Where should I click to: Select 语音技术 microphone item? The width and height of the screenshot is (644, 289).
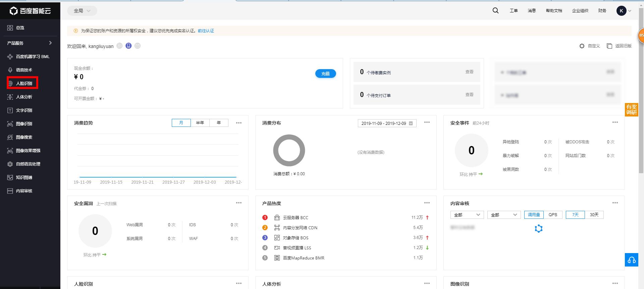coord(20,70)
